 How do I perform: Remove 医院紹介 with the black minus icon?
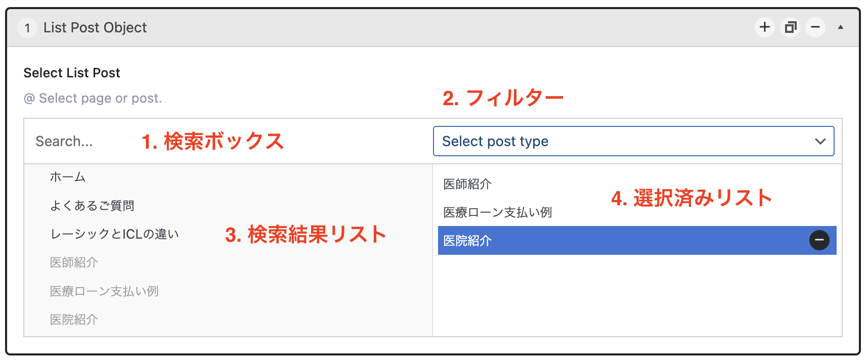pos(819,240)
